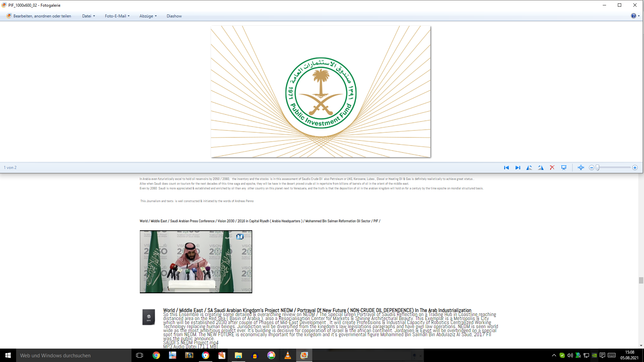
Task: Click the Public Investment Fund image
Action: (x=321, y=92)
